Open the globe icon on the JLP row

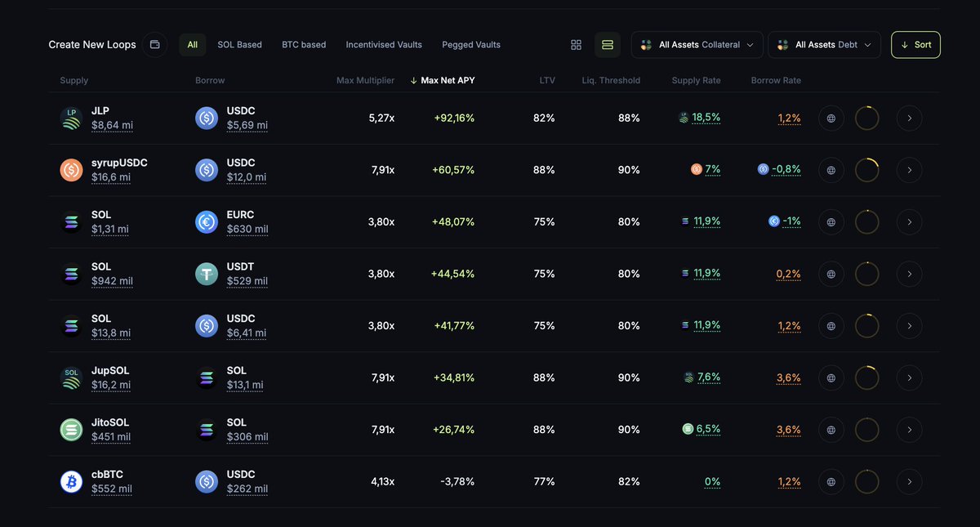[831, 118]
